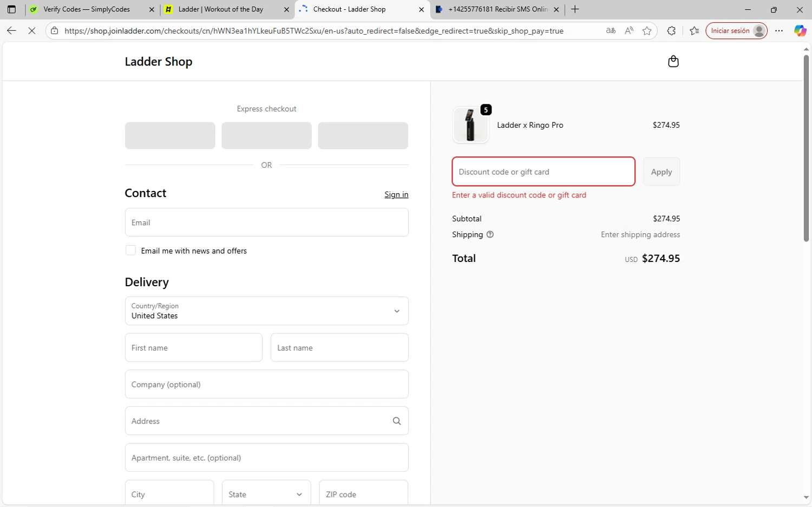Click the Ladder x Ringo Pro product thumbnail
The height and width of the screenshot is (507, 812).
(470, 125)
